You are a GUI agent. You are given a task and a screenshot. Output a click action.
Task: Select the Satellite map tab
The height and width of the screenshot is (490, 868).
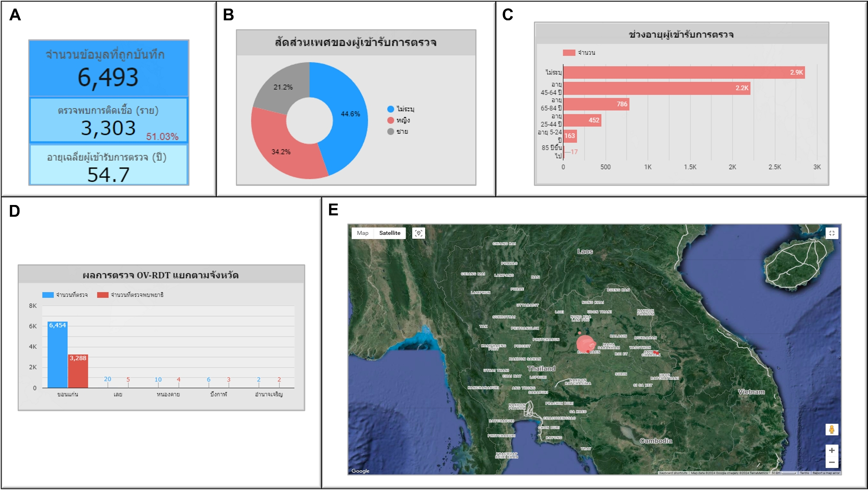click(x=390, y=233)
